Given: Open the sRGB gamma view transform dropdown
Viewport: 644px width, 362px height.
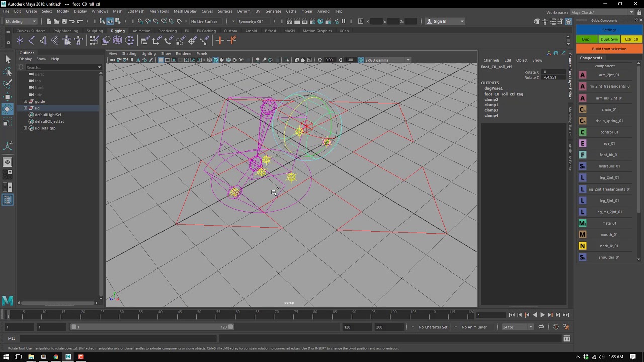Looking at the screenshot, I should pos(387,60).
